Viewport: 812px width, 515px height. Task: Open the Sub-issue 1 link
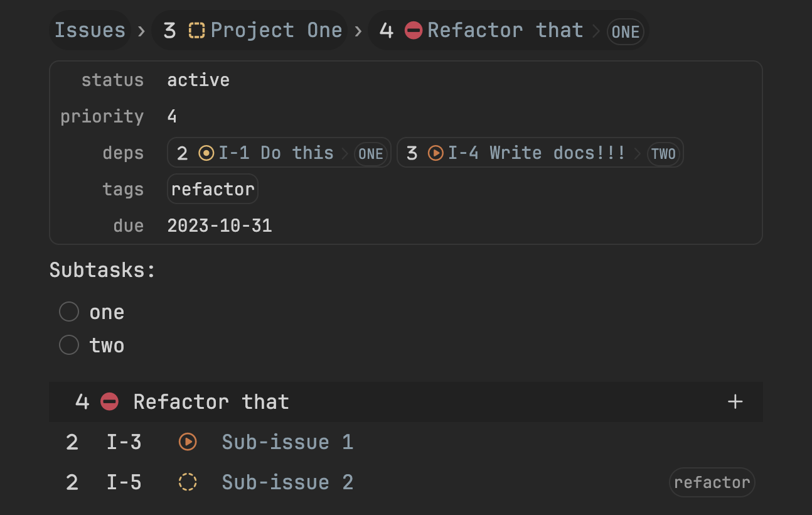287,442
